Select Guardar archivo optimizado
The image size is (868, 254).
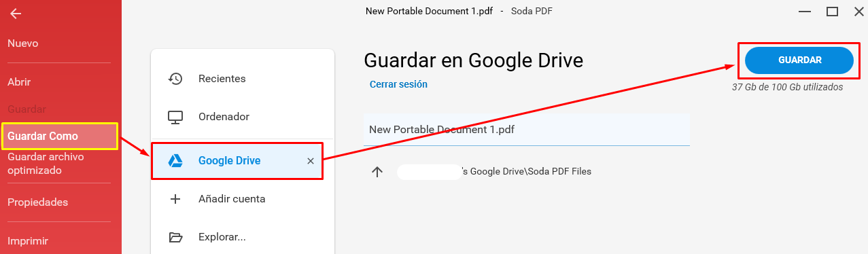[x=46, y=164]
